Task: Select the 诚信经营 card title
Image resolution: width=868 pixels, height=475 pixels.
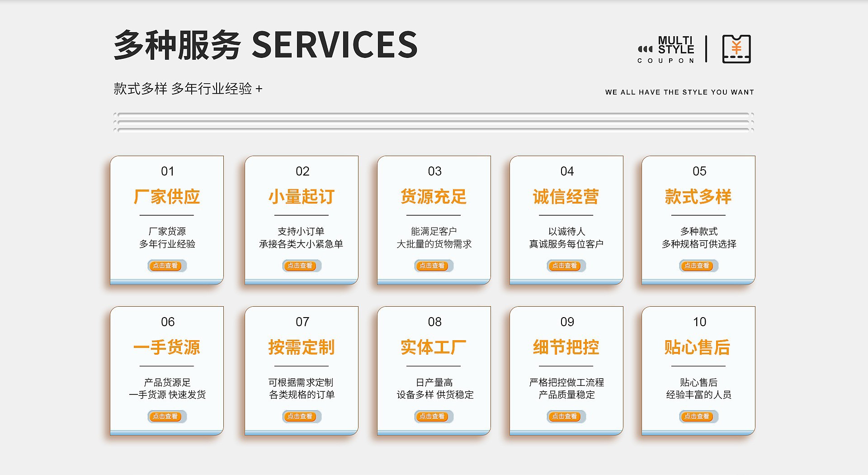Action: 566,197
